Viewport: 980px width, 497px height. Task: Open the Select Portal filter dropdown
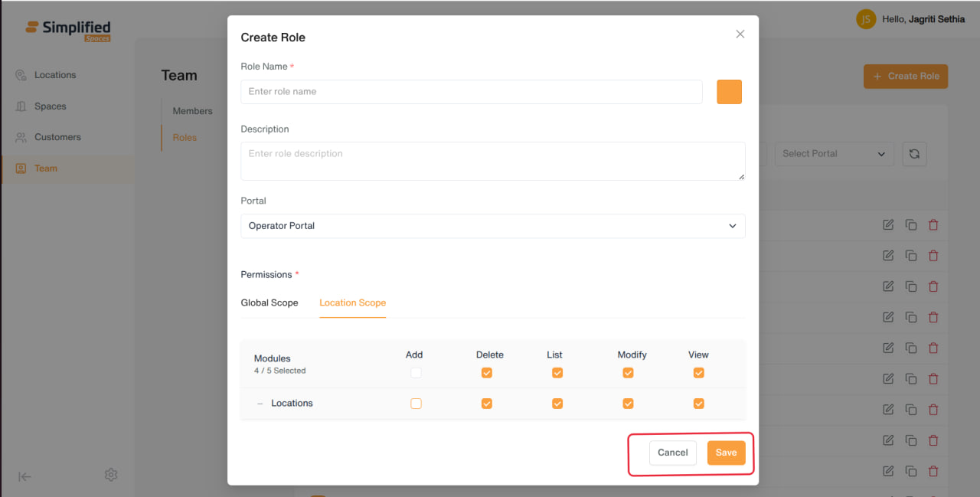tap(835, 153)
